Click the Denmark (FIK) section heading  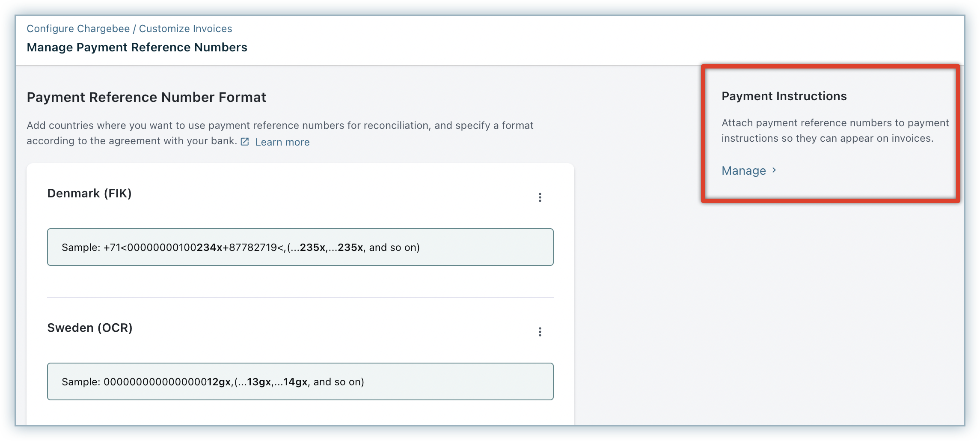pyautogui.click(x=89, y=194)
